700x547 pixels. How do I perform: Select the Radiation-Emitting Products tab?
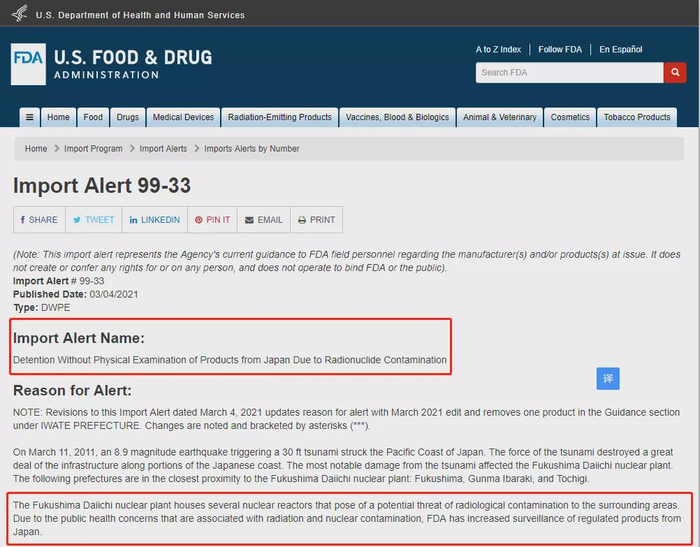point(279,117)
